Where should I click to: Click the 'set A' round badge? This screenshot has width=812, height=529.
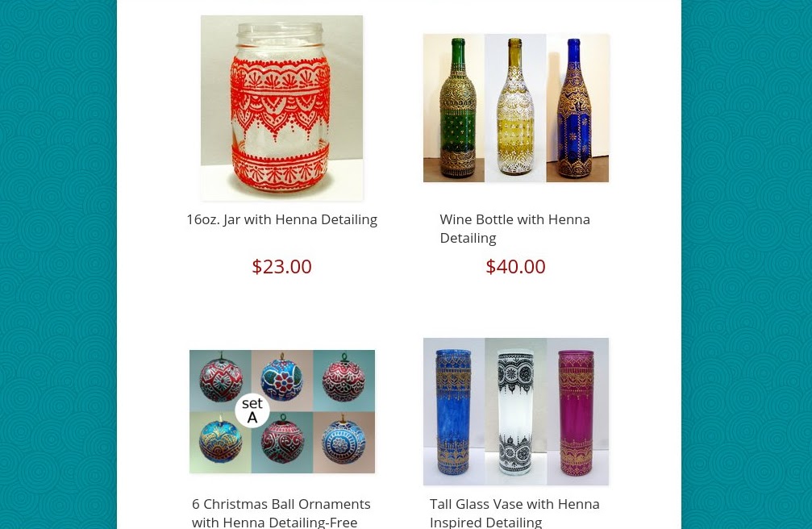coord(252,411)
